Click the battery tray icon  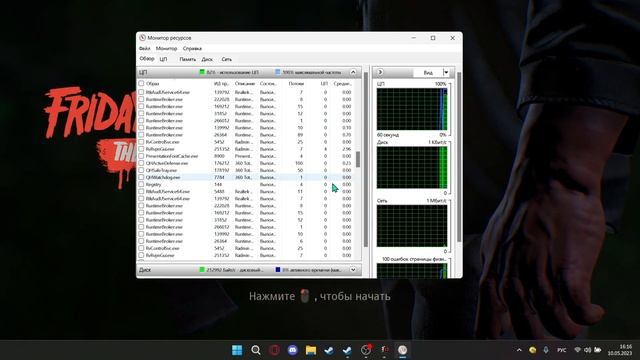pyautogui.click(x=598, y=350)
